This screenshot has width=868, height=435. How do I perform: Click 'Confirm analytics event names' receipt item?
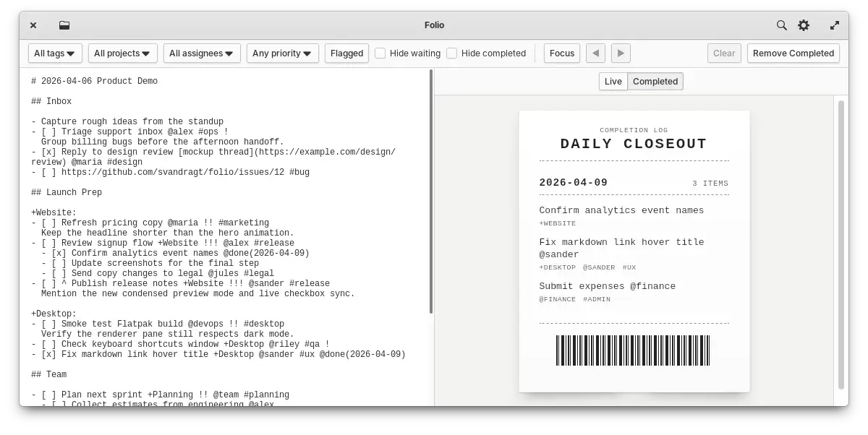[x=621, y=210]
